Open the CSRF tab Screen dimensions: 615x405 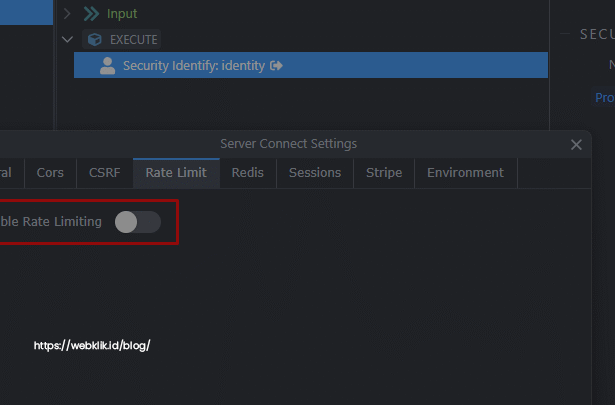[x=105, y=173]
